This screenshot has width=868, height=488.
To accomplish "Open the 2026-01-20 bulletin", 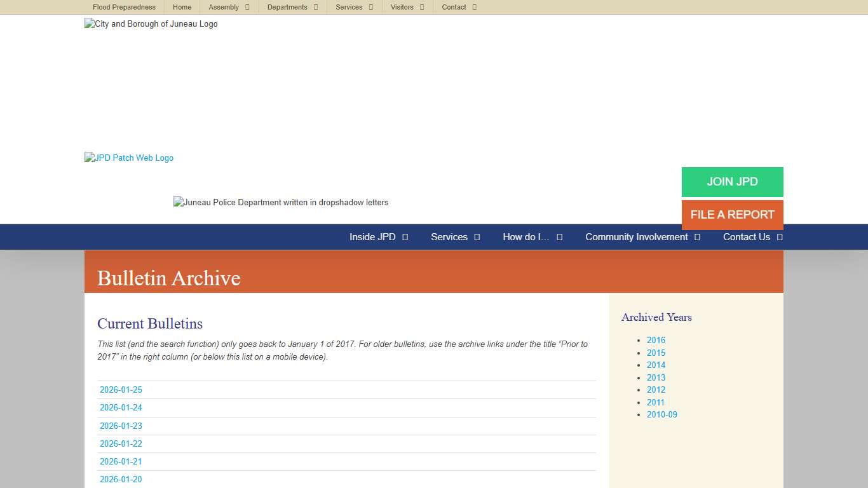I will (x=121, y=479).
